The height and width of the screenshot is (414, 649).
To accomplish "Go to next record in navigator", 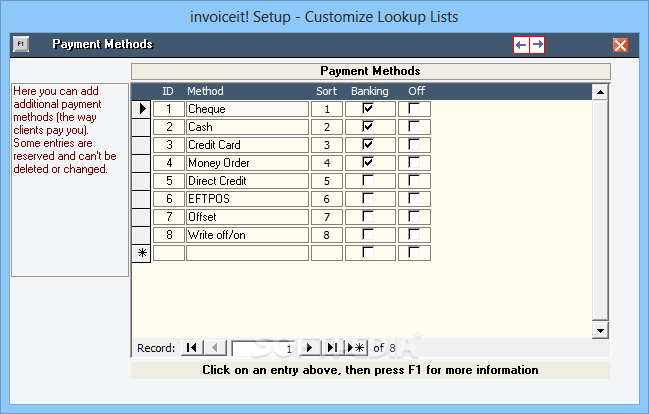I will click(309, 348).
